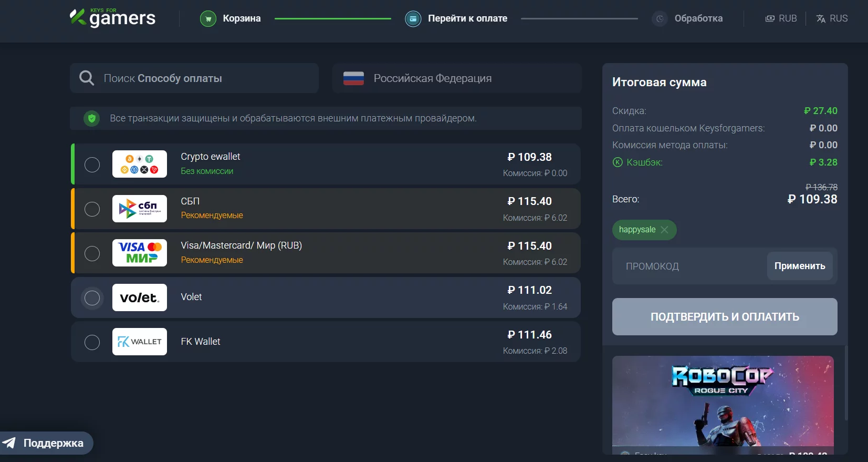Viewport: 868px width, 462px height.
Task: Select the Visa/Mastercard/Мир radio button
Action: pos(92,253)
